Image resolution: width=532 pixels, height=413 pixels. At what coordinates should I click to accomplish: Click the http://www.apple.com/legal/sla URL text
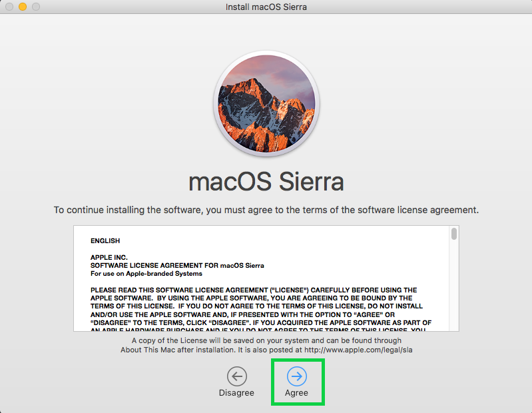(358, 350)
